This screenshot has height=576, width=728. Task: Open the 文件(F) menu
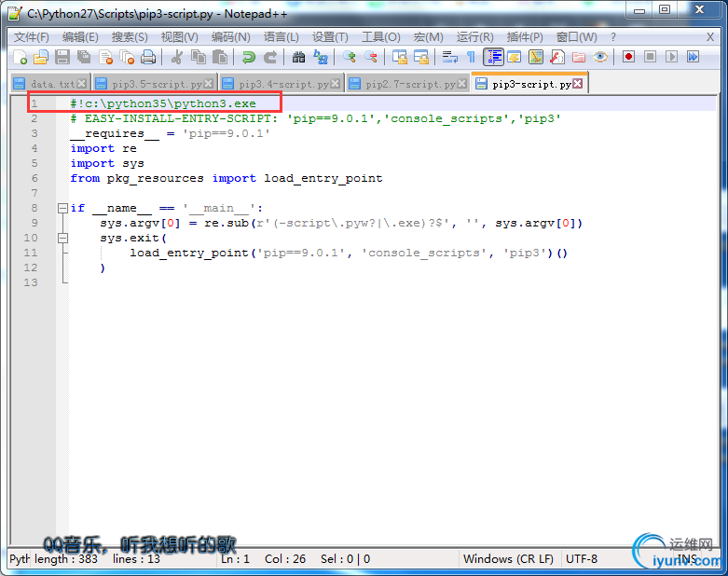coord(32,37)
